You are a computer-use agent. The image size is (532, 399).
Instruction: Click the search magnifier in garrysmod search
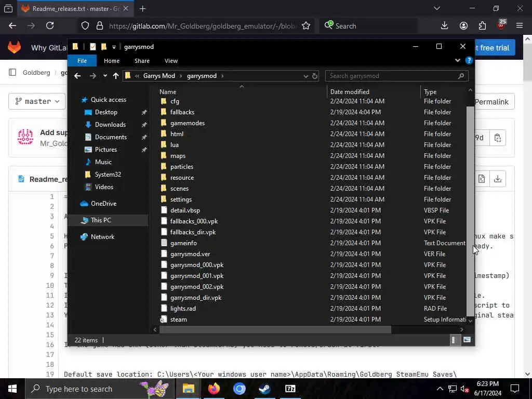coord(461,76)
